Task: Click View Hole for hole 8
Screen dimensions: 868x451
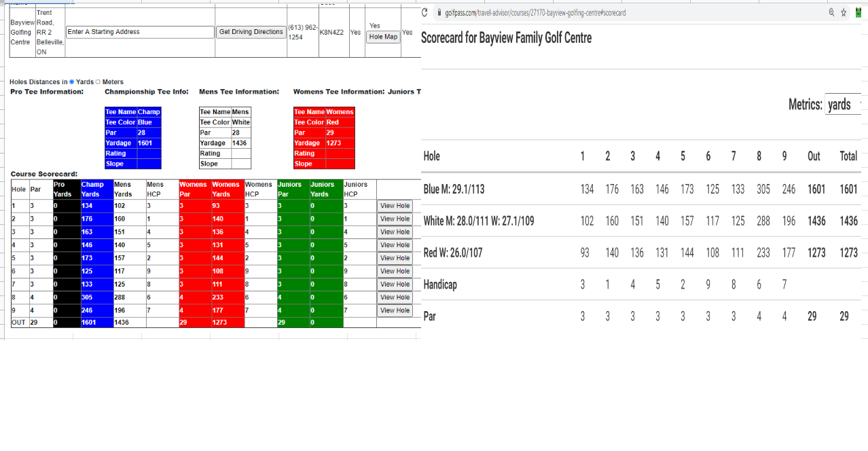Action: pos(395,297)
